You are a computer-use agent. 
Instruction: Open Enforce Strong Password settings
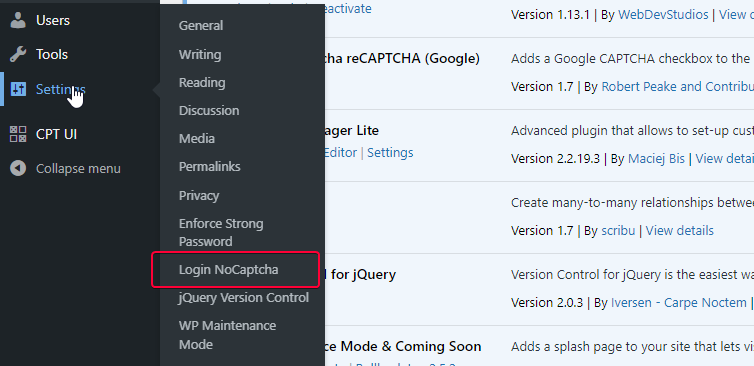[221, 232]
